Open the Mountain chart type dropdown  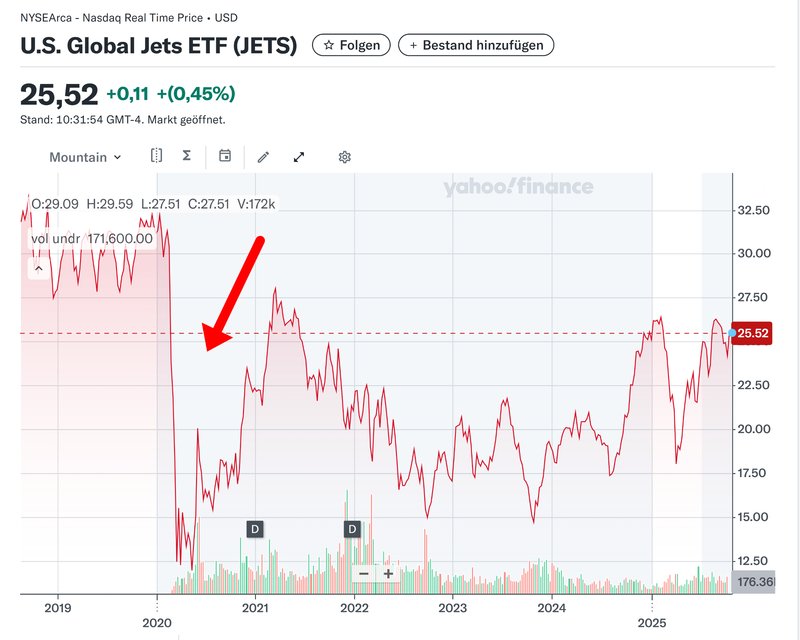[85, 157]
